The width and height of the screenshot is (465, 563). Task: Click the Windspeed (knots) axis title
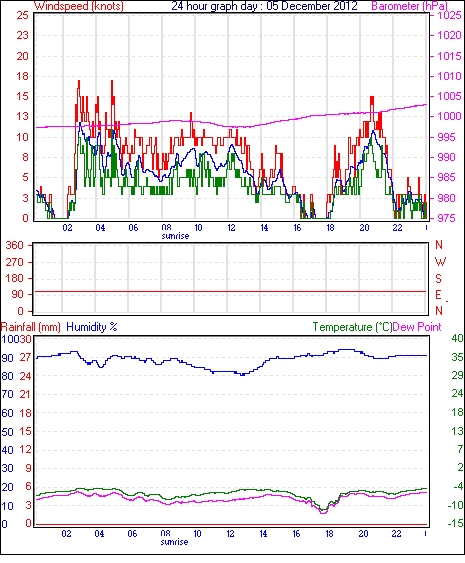pos(79,6)
